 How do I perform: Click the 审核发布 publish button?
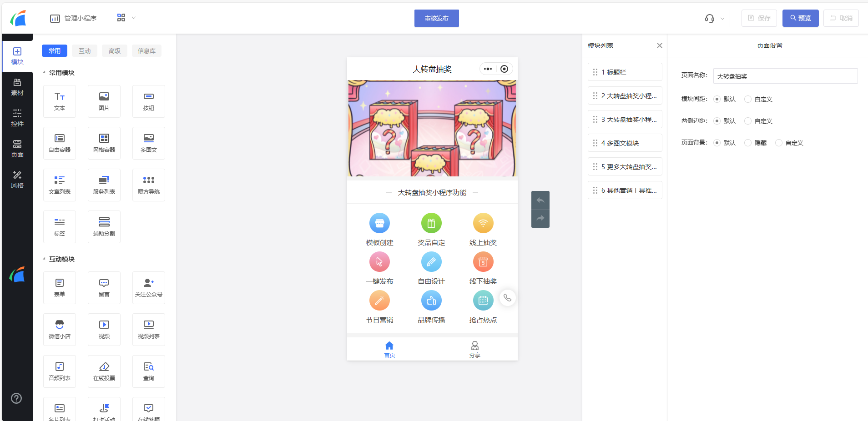pos(437,18)
